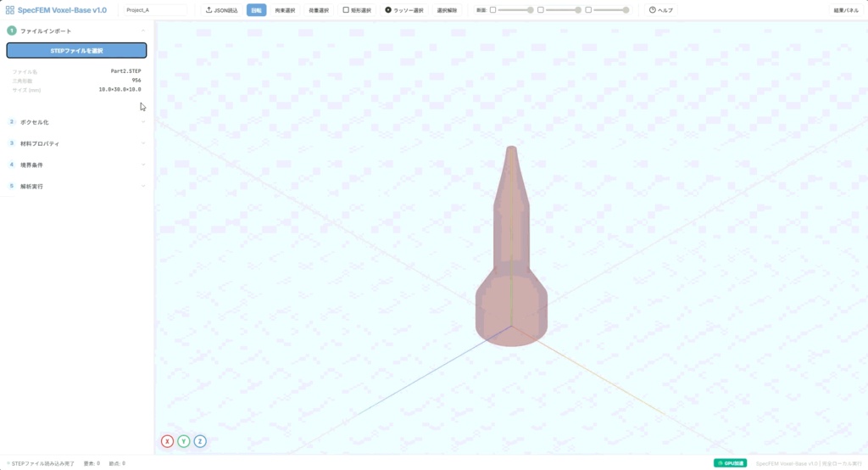Screen dimensions: 868x470
Task: Click the blue Z axis view button
Action: coord(200,441)
